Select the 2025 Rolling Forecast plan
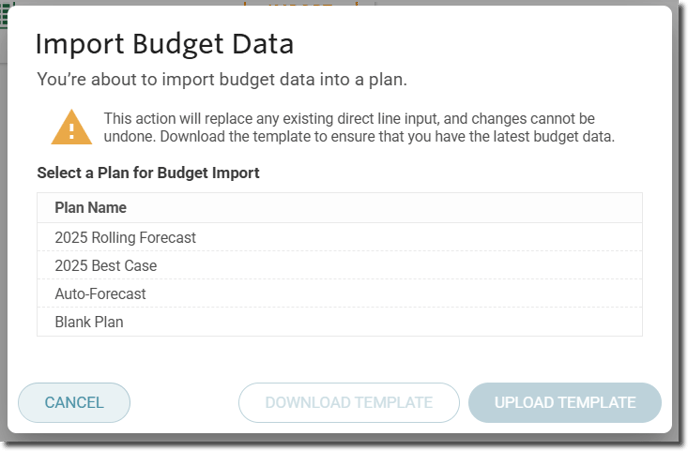This screenshot has width=688, height=451. coord(340,237)
